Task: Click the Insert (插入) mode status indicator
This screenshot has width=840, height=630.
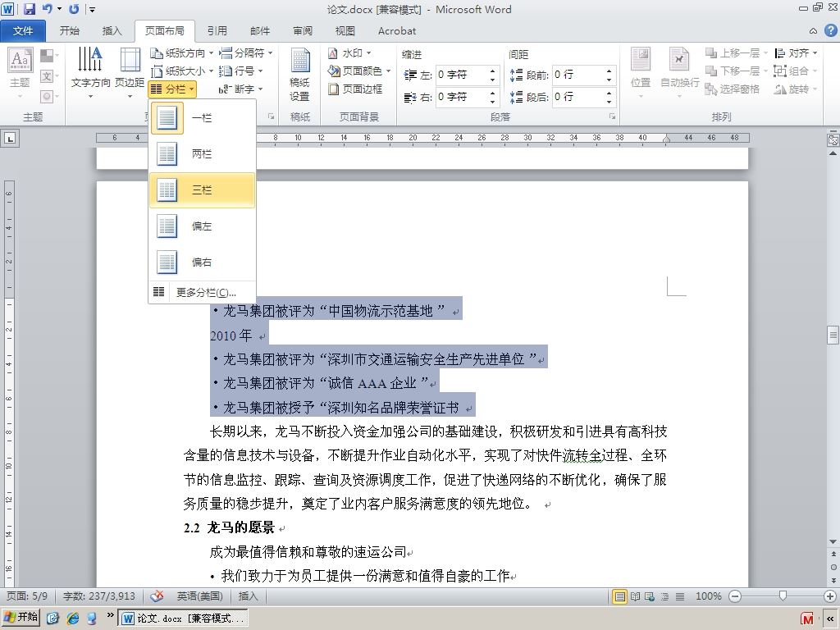Action: tap(248, 596)
